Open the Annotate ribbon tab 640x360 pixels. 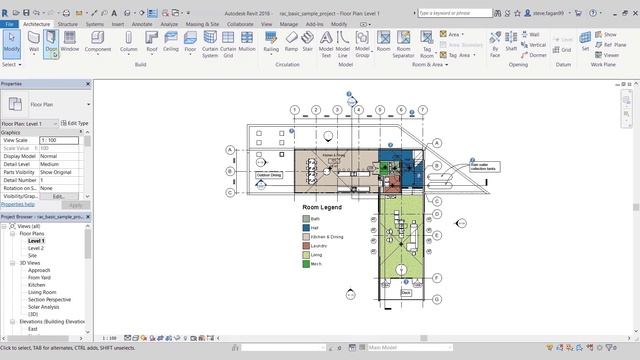point(142,24)
